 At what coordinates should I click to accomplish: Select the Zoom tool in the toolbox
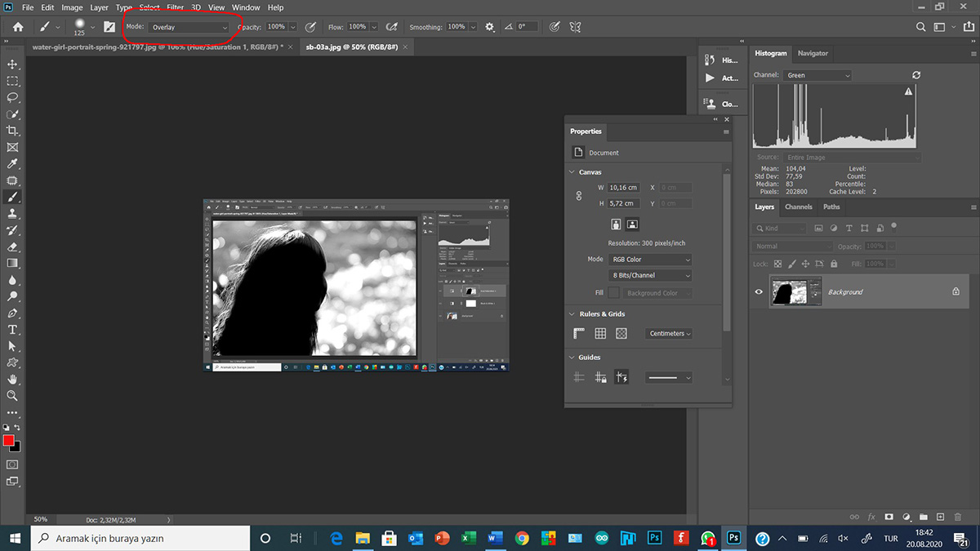(12, 396)
